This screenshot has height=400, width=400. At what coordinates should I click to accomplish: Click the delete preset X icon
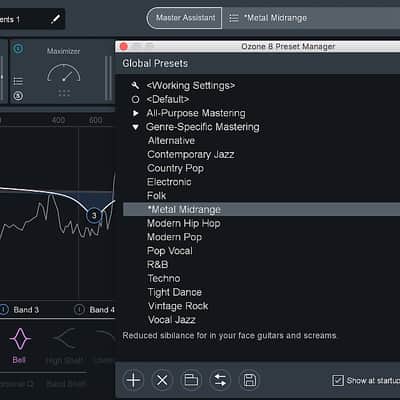(162, 380)
